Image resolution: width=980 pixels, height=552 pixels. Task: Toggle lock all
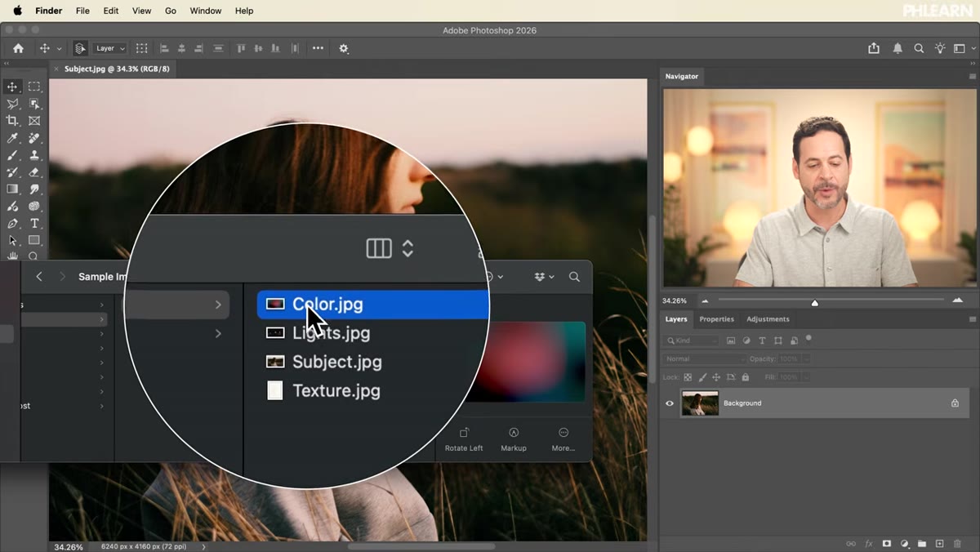745,377
